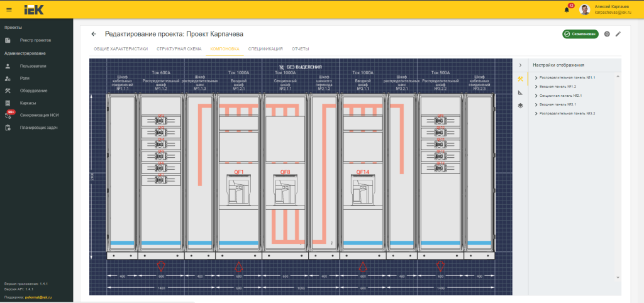The width and height of the screenshot is (644, 303).
Task: Click the 'Синхронизация НСИ' sidebar icon
Action: pos(8,115)
